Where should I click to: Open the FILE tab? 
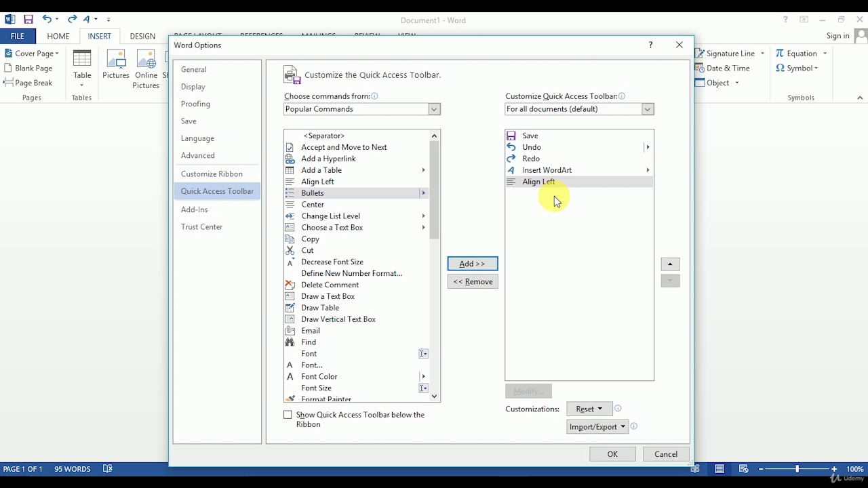click(18, 36)
